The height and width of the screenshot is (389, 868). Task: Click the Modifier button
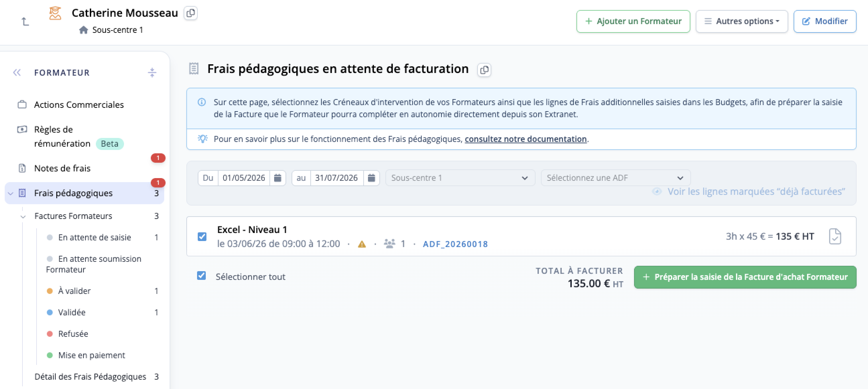[x=825, y=21]
